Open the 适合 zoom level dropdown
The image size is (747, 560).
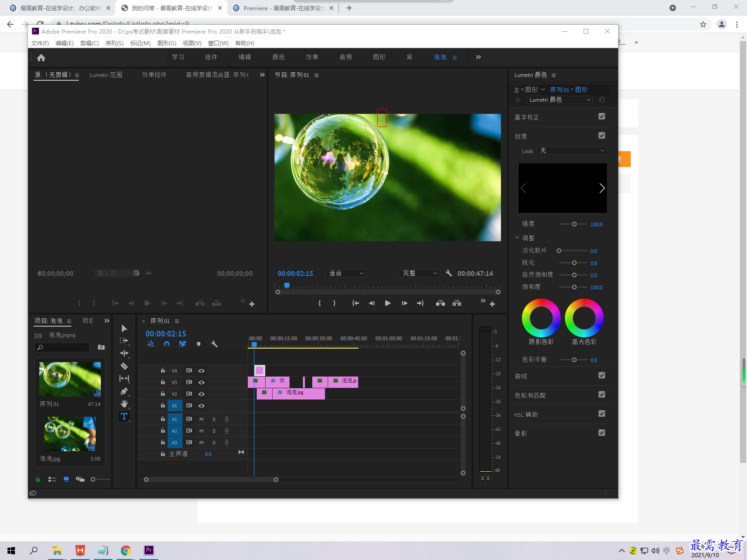click(345, 273)
